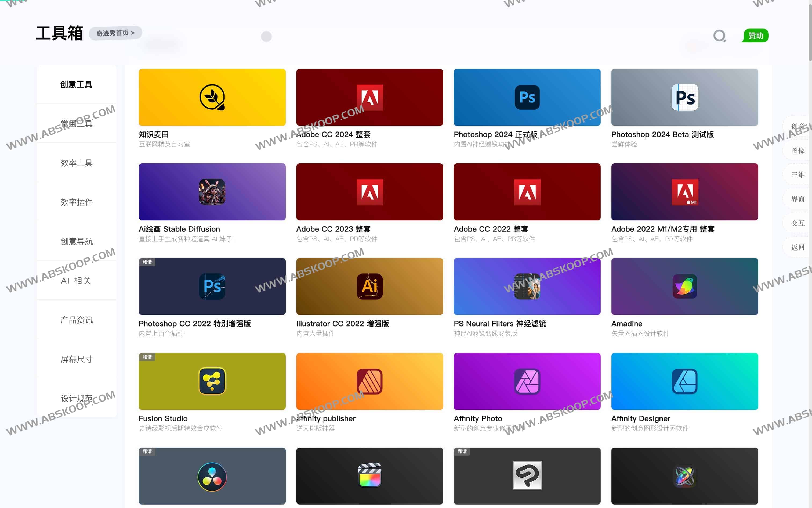Screen dimensions: 812x508
Task: Jump to 图像 section in right nav
Action: point(798,151)
